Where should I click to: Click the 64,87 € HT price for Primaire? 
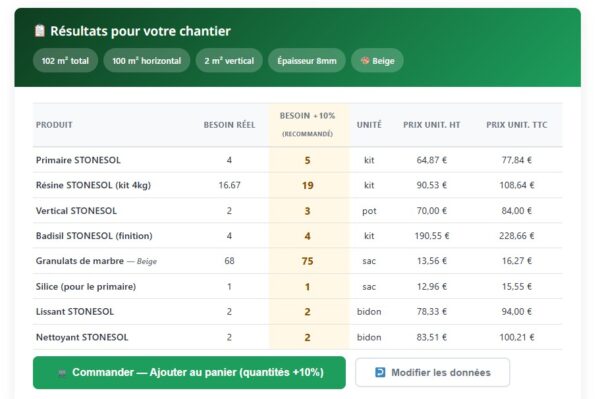tap(432, 160)
